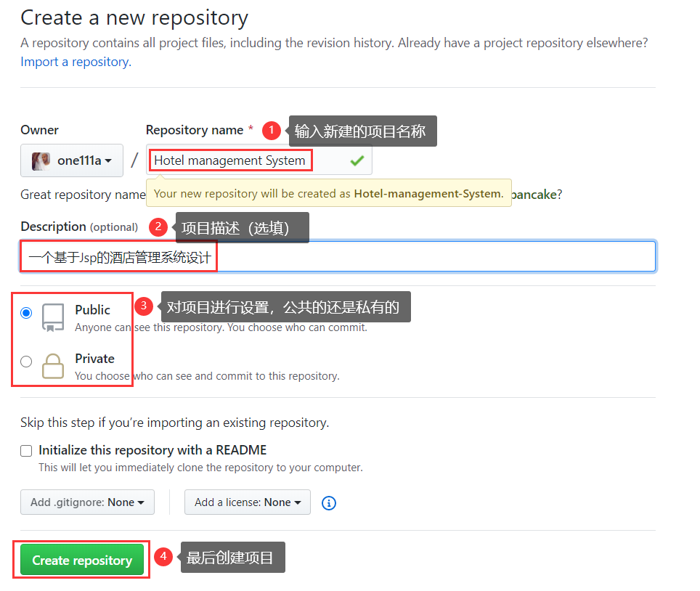Select the Public visibility radio button
Viewport: 700px width, 591px height.
(x=26, y=313)
